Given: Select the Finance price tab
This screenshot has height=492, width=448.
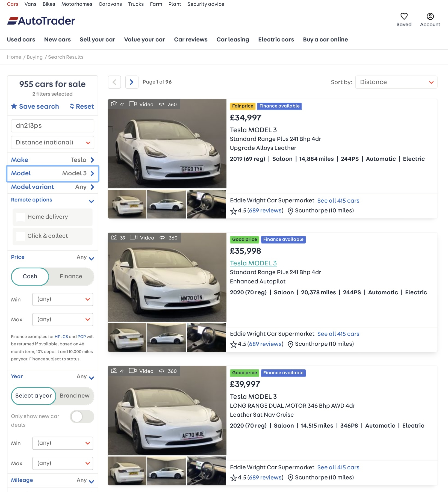Looking at the screenshot, I should pos(71,276).
